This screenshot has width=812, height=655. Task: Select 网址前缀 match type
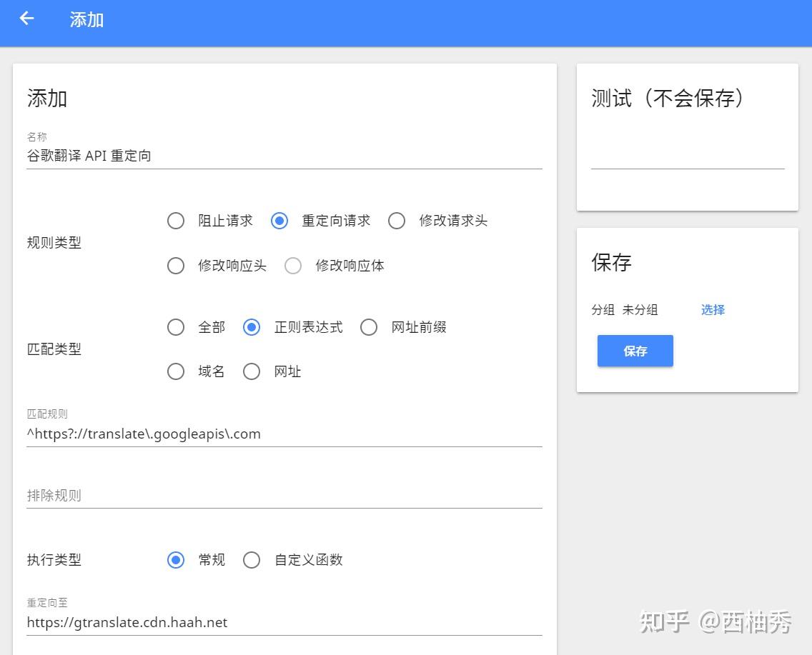point(369,327)
